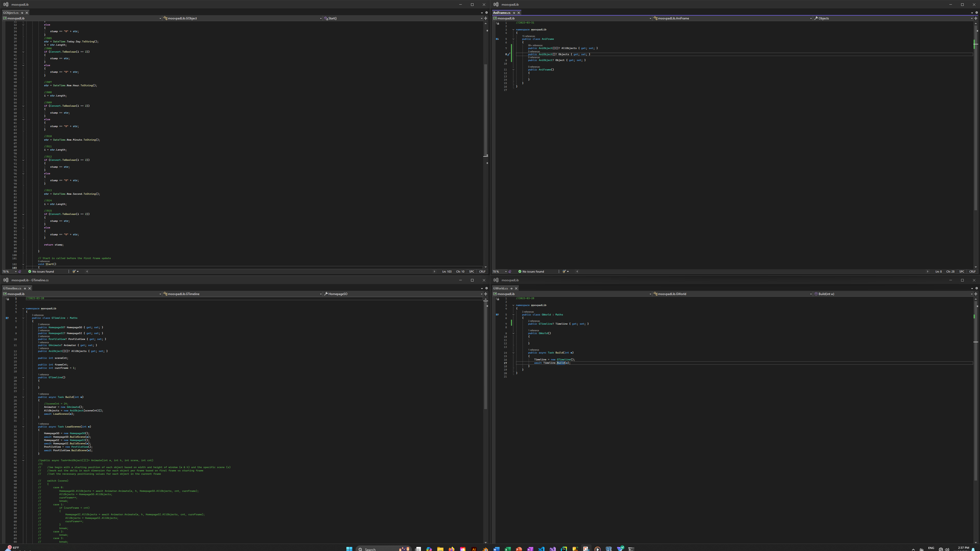Click vertical scrollbar thumb in GTimeline window

pyautogui.click(x=486, y=356)
